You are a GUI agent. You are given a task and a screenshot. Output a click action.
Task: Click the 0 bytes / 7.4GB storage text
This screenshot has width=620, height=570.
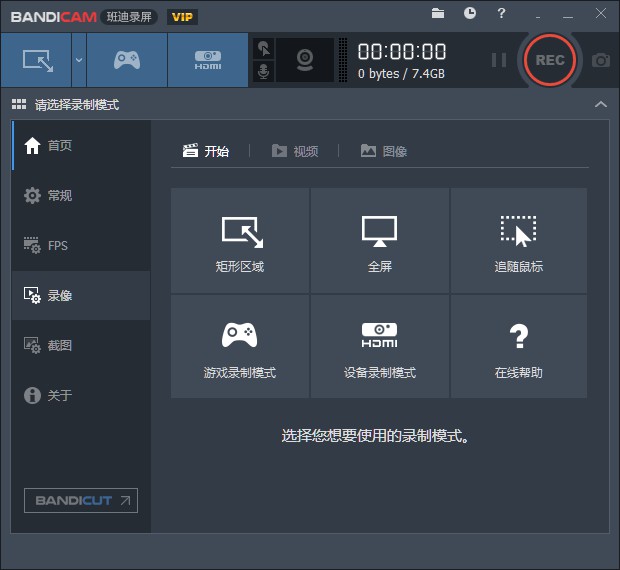point(401,74)
